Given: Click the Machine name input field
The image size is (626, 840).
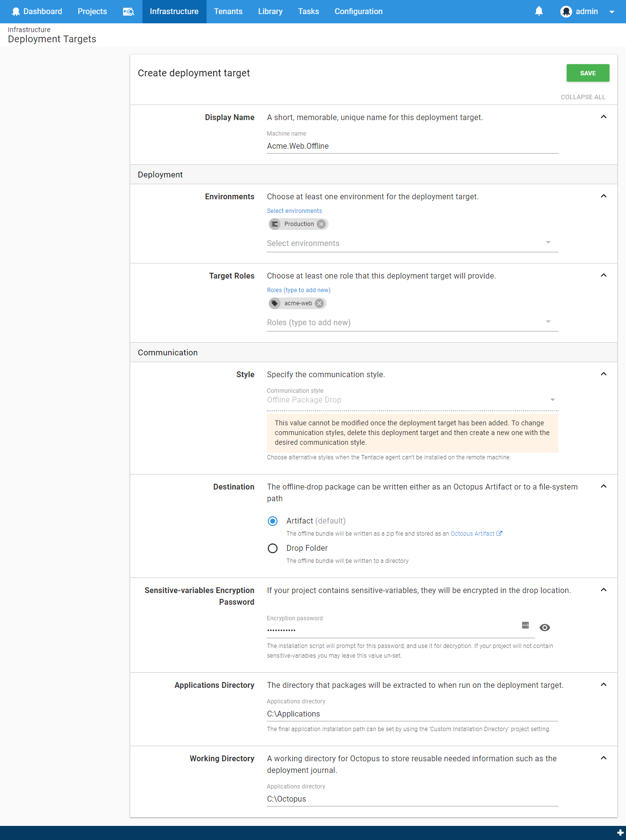Looking at the screenshot, I should pyautogui.click(x=412, y=146).
